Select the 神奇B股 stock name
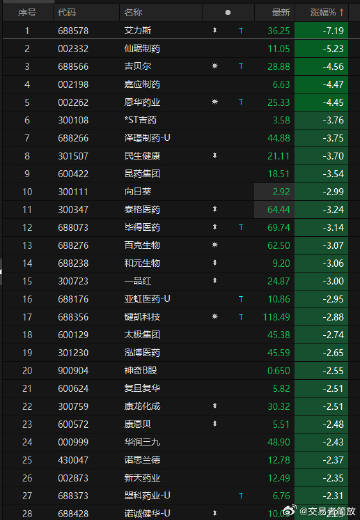This screenshot has width=360, height=520. pos(140,370)
